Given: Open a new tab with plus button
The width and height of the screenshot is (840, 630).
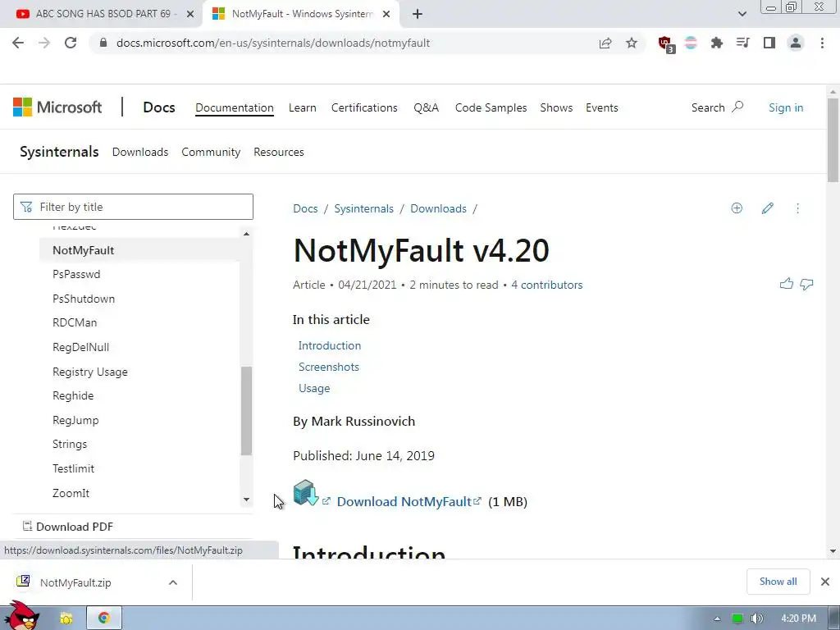Looking at the screenshot, I should tap(418, 14).
